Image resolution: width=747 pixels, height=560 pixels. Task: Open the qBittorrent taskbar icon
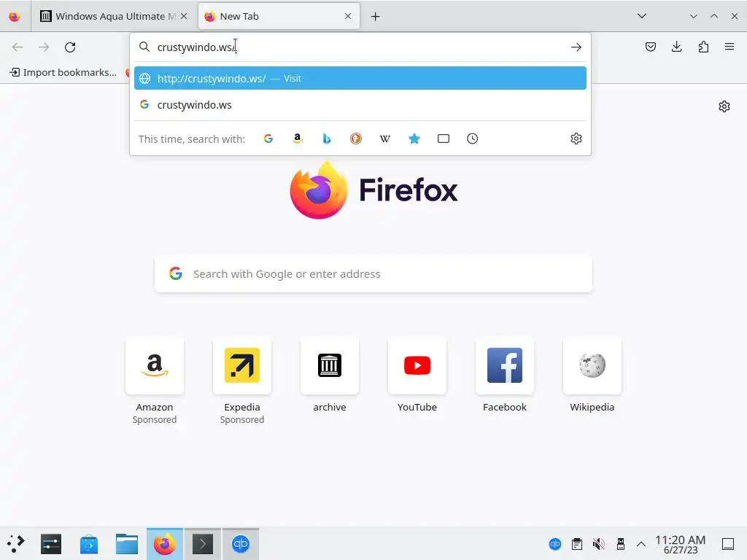pos(241,544)
